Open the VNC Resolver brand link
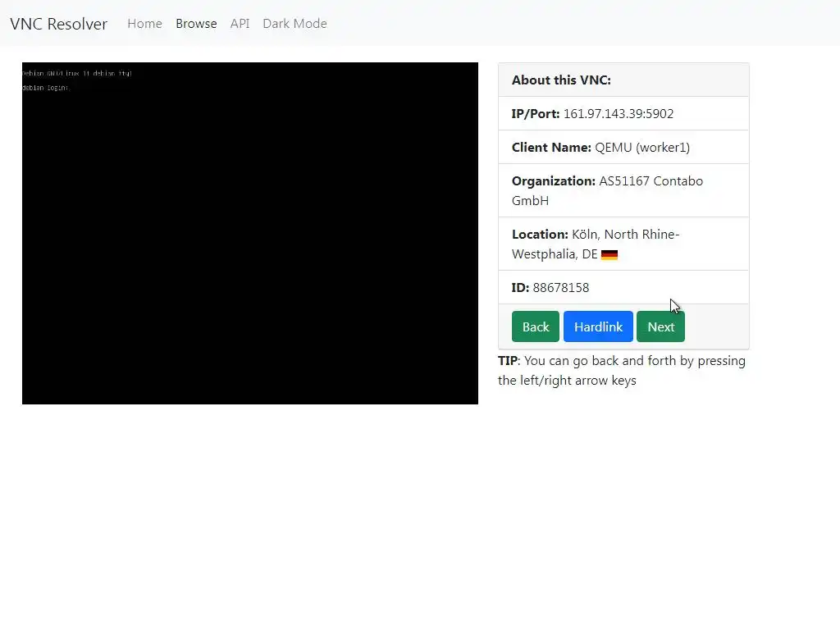Viewport: 840px width, 630px height. (x=58, y=24)
